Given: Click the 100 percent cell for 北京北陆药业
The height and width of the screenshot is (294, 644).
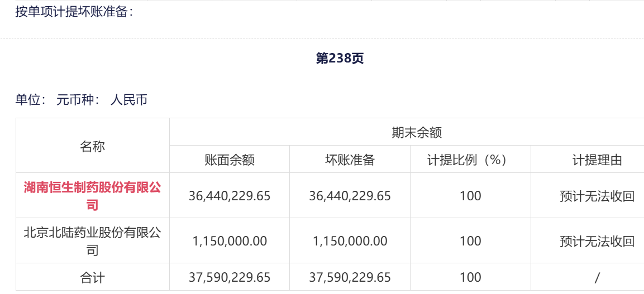Looking at the screenshot, I should (x=470, y=241).
